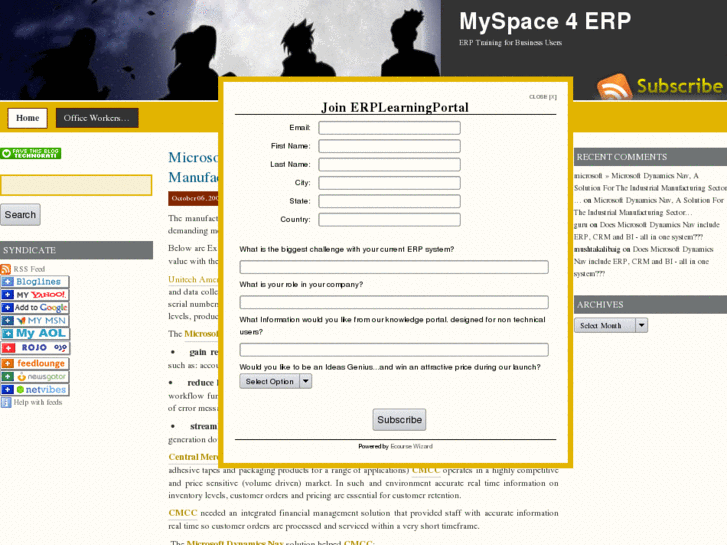Open the first CMCC link in paragraph
Screen dimensions: 727x545
(x=426, y=470)
